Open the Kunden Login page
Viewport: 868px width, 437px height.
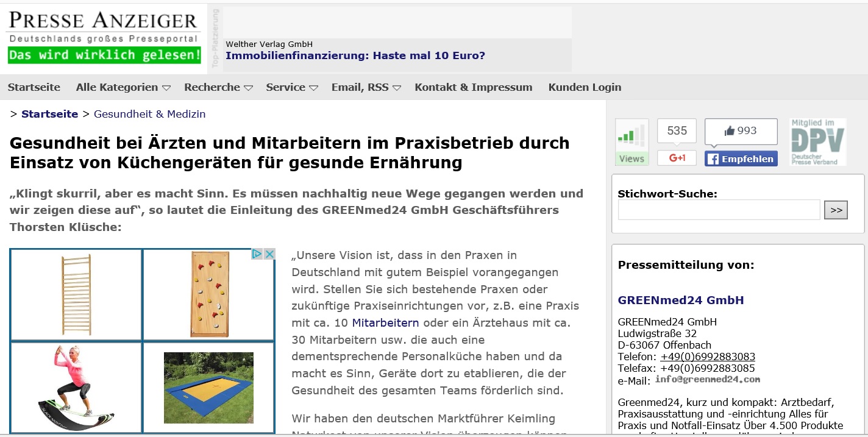pyautogui.click(x=585, y=87)
